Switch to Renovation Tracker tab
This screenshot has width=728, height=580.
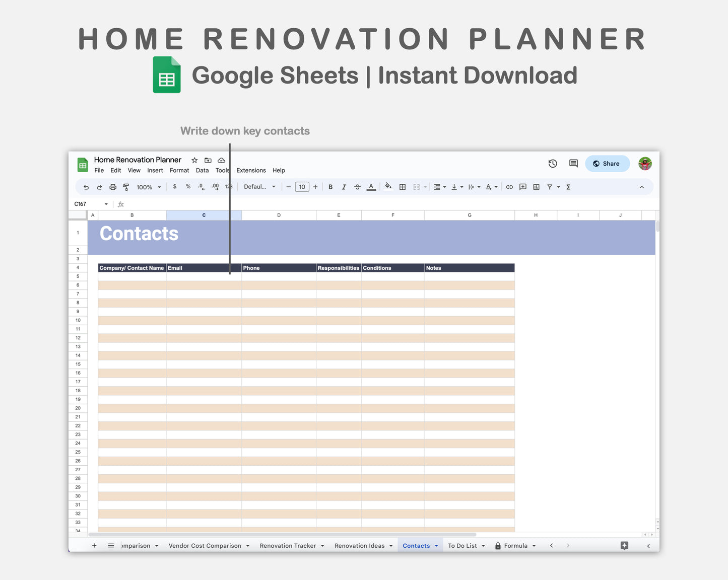(x=288, y=546)
